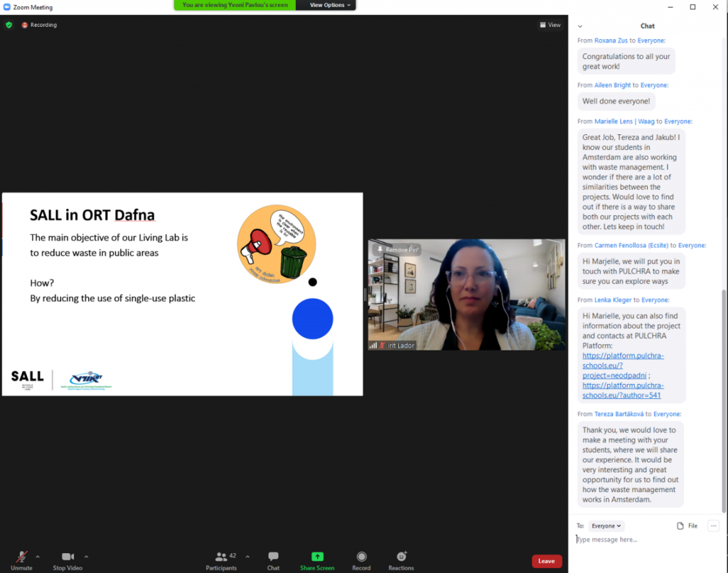This screenshot has width=728, height=573.
Task: Click the Record button
Action: click(x=361, y=560)
